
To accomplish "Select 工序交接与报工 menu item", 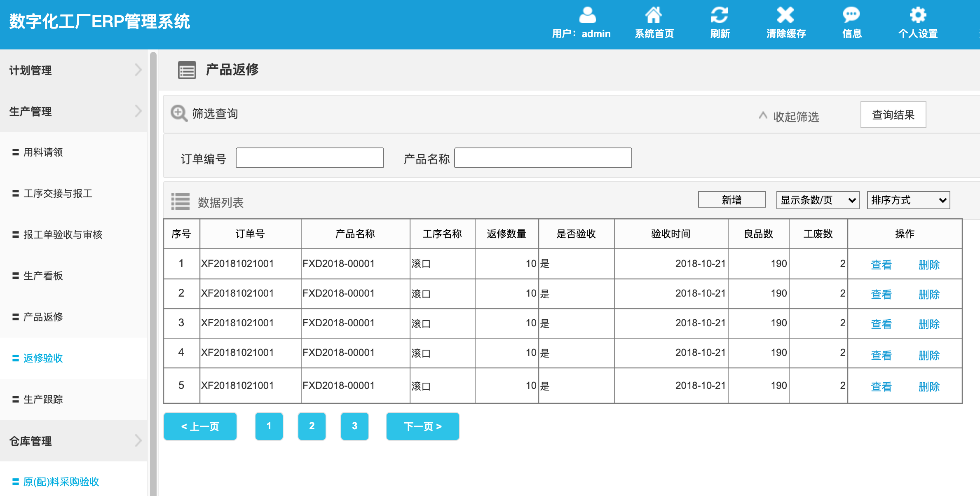I will pos(58,193).
